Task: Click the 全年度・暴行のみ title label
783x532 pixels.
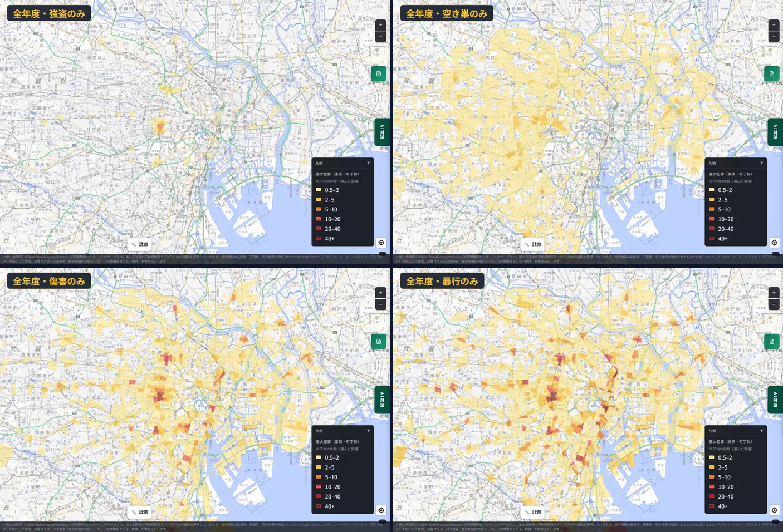Action: 442,281
